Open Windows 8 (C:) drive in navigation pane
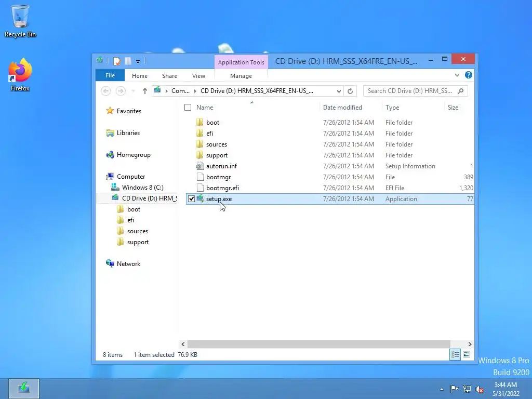Screen dimensions: 532x399 (x=142, y=187)
